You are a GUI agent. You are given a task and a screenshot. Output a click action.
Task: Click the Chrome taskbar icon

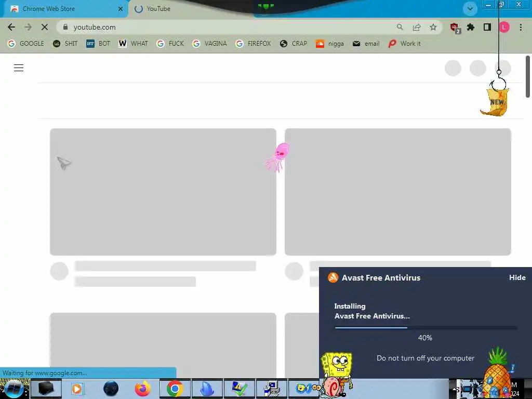[x=175, y=389]
